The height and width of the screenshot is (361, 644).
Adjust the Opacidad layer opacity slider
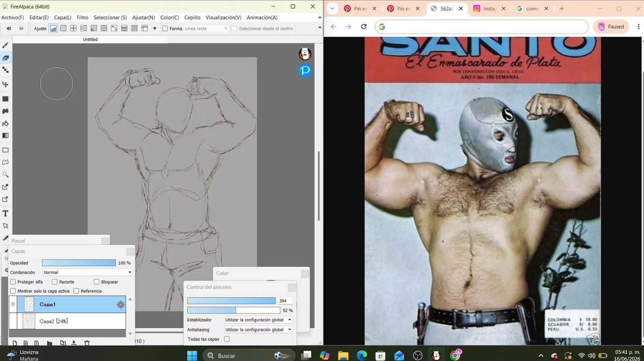tap(79, 263)
